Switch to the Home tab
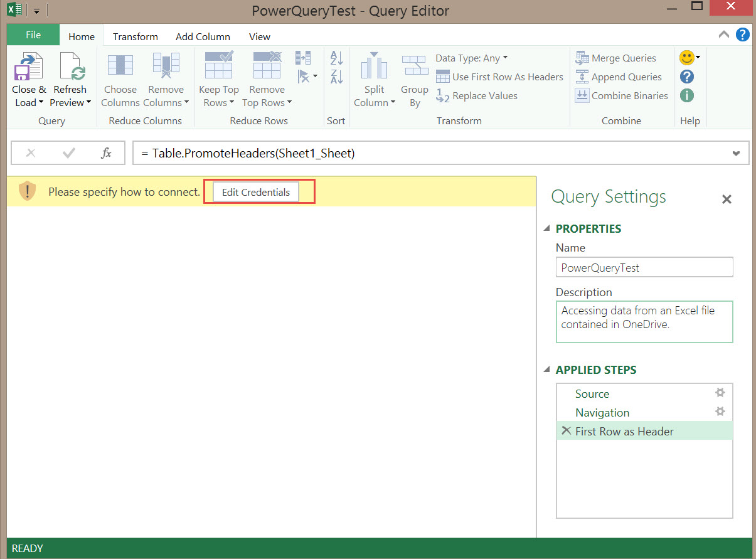The width and height of the screenshot is (756, 559). (82, 36)
